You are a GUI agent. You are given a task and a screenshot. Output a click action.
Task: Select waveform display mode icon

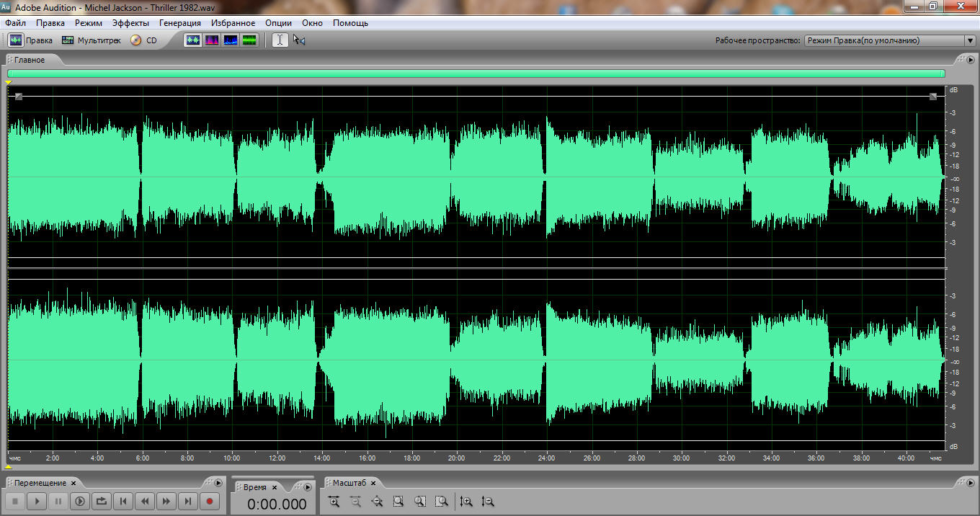tap(193, 40)
